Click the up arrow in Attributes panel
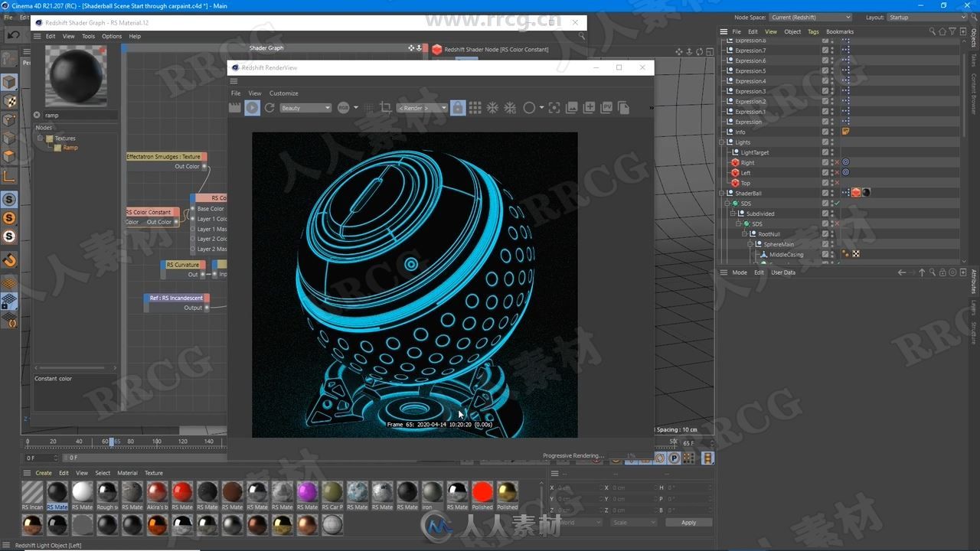980x551 pixels. [x=922, y=272]
